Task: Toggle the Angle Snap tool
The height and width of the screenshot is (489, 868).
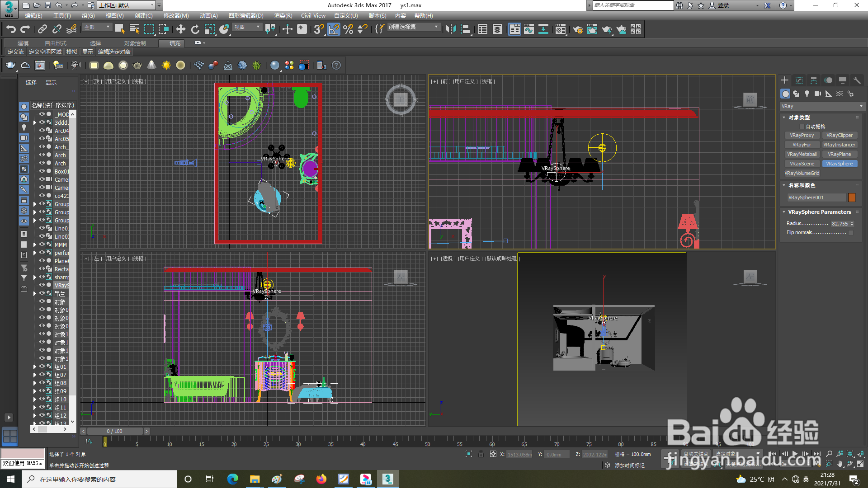Action: coord(333,29)
